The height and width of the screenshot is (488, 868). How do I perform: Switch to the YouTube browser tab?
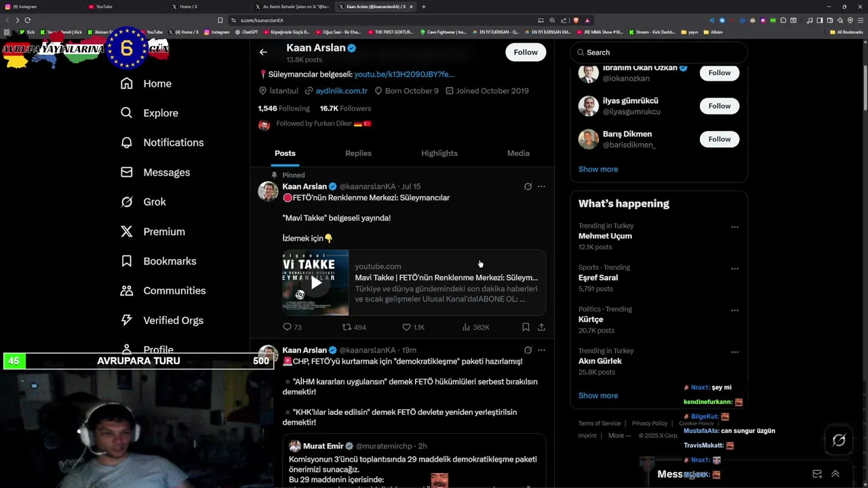pos(126,7)
